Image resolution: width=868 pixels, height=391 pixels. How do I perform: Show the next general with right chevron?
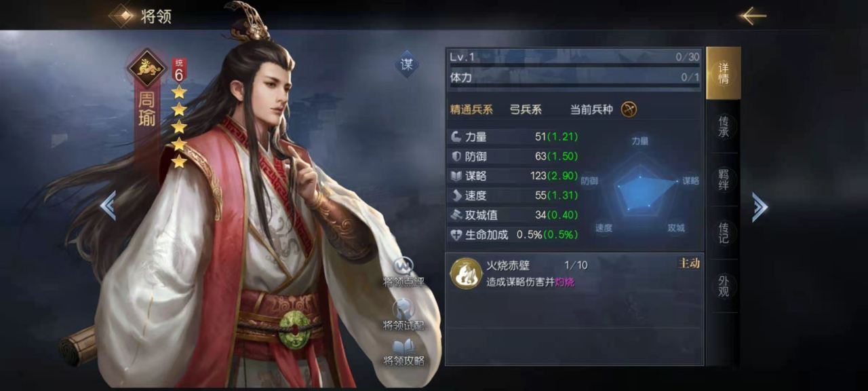click(x=759, y=207)
